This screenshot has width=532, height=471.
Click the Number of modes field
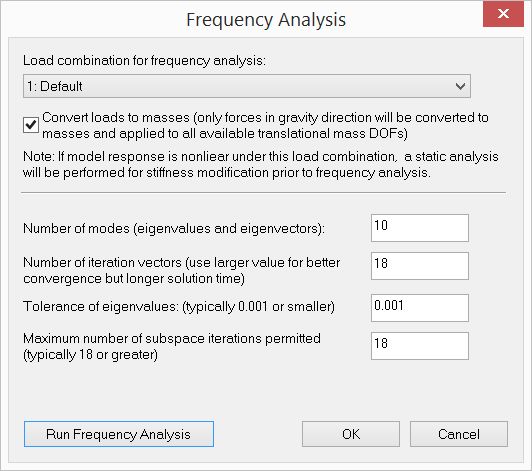click(x=420, y=228)
